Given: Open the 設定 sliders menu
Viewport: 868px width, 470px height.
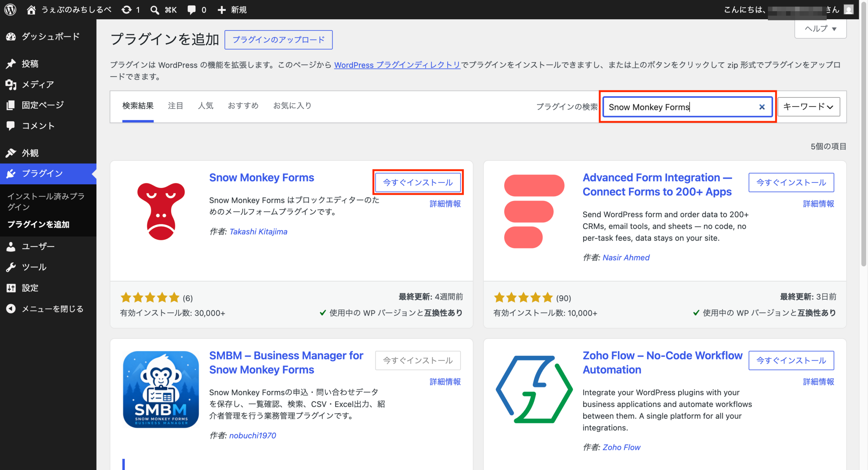Looking at the screenshot, I should 48,288.
